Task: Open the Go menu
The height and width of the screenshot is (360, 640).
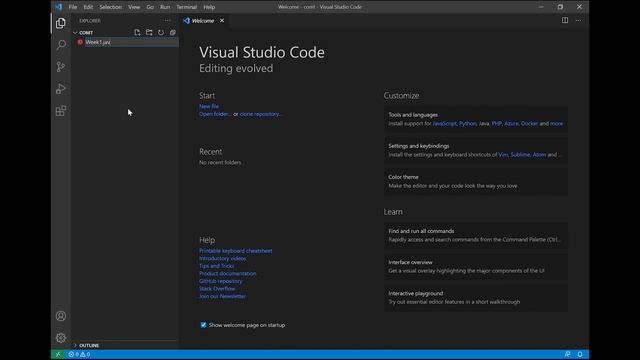Action: coord(150,7)
